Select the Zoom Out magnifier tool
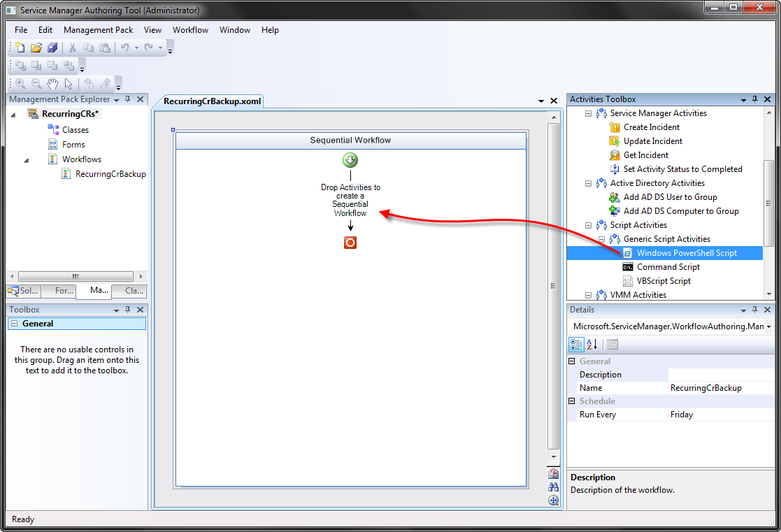This screenshot has height=532, width=781. tap(36, 84)
